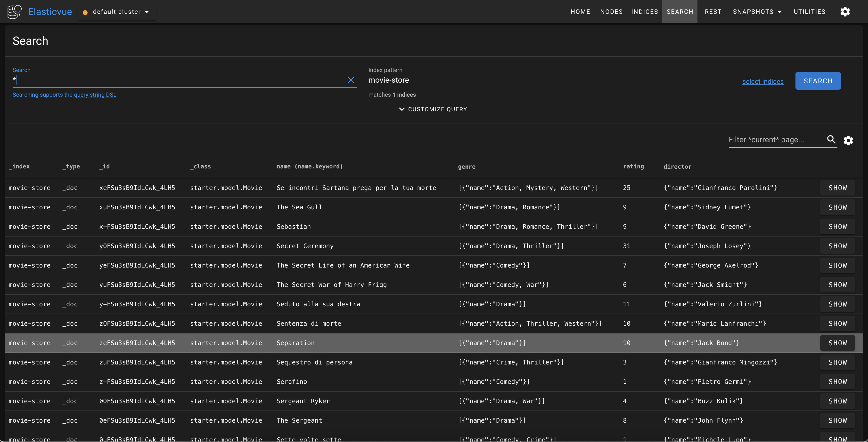Open the settings gear in top navigation

click(x=845, y=12)
